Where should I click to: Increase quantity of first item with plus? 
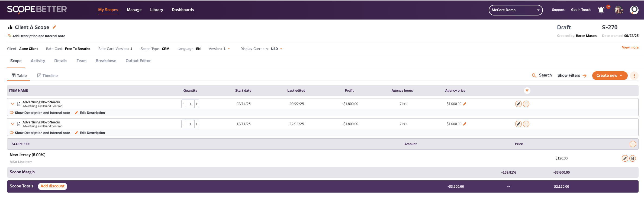click(x=197, y=104)
